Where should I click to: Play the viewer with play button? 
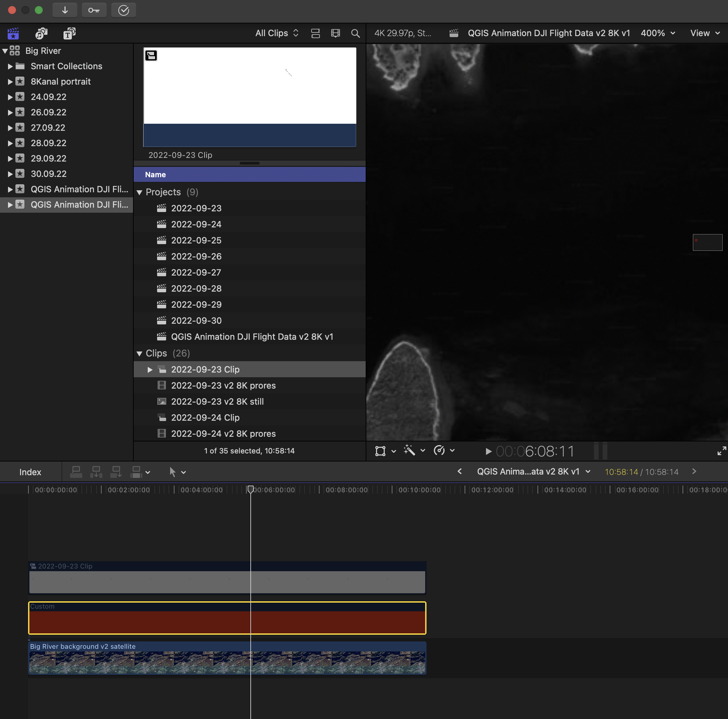point(488,451)
